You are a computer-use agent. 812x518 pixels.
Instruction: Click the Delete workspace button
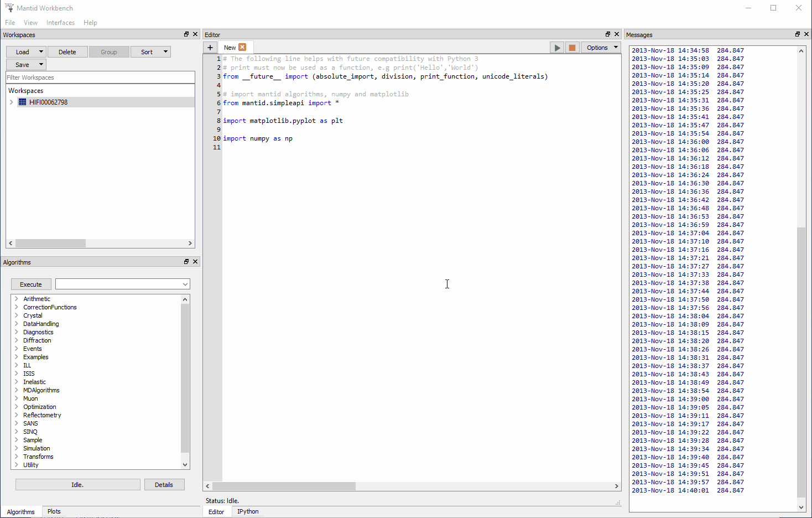(67, 51)
